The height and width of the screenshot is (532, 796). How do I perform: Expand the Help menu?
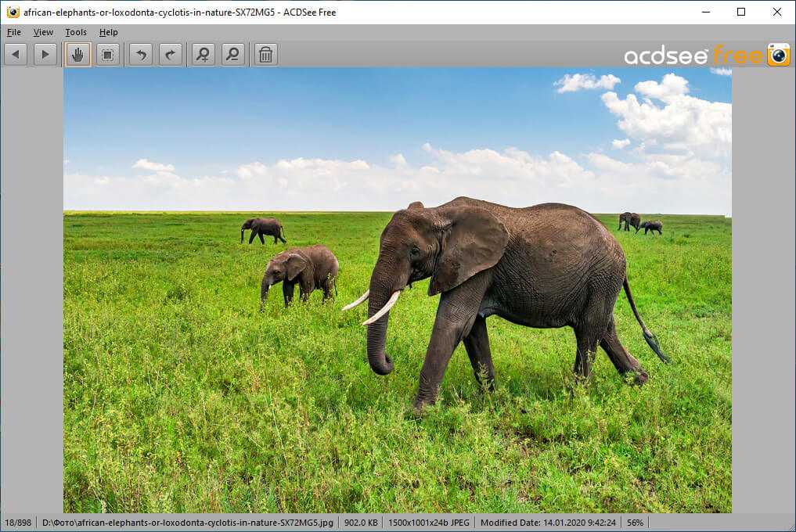109,32
